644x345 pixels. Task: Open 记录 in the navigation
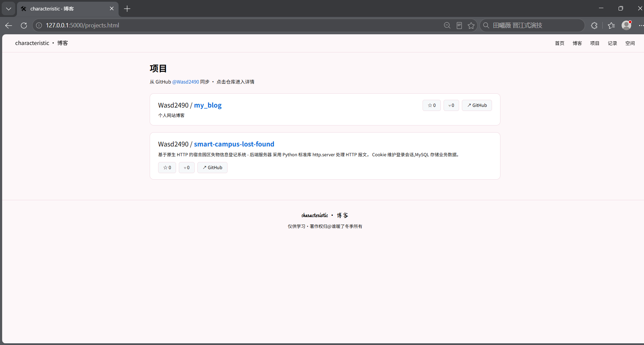613,43
